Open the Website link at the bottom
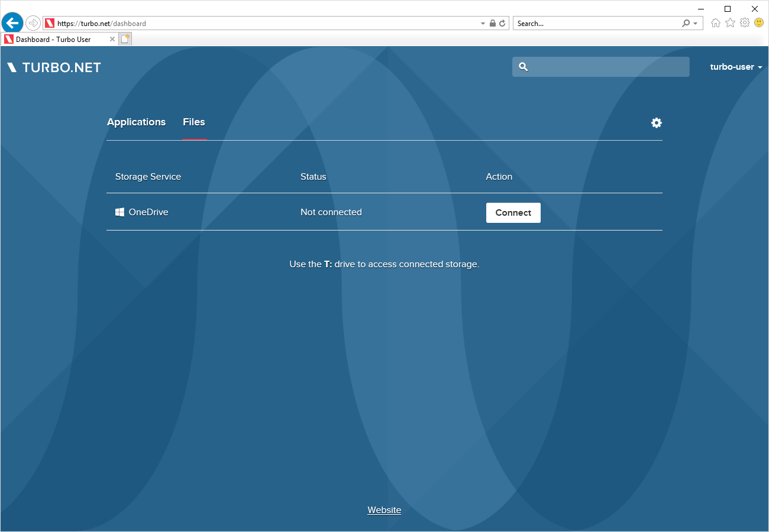 coord(384,510)
